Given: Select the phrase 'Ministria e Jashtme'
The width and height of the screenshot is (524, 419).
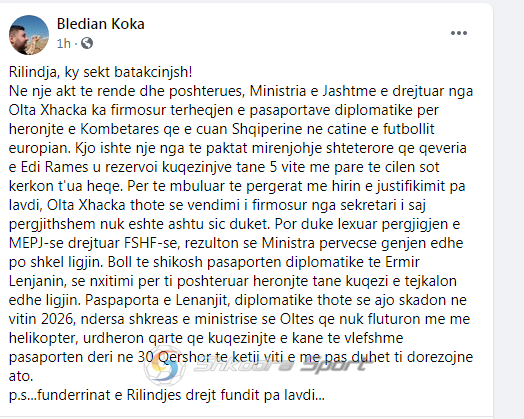Looking at the screenshot, I should [x=313, y=91].
